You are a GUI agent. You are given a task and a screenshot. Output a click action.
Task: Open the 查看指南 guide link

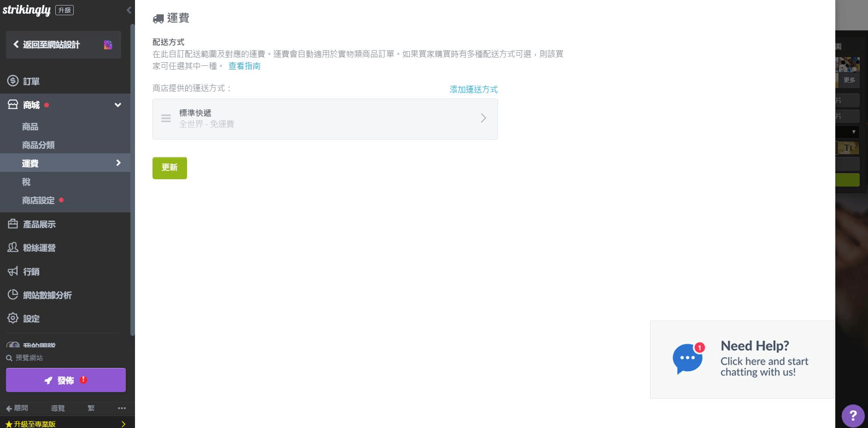click(x=244, y=66)
